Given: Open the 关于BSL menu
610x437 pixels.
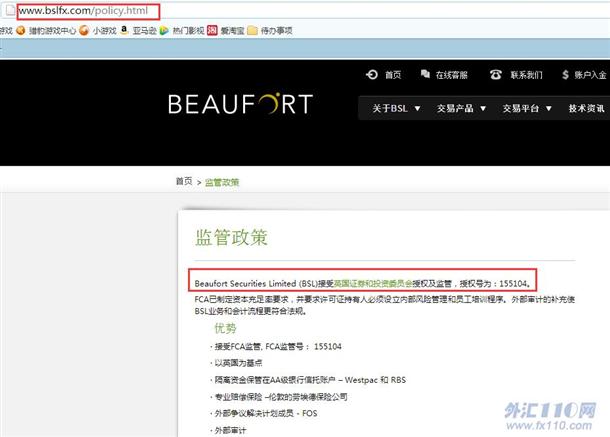Looking at the screenshot, I should click(390, 108).
